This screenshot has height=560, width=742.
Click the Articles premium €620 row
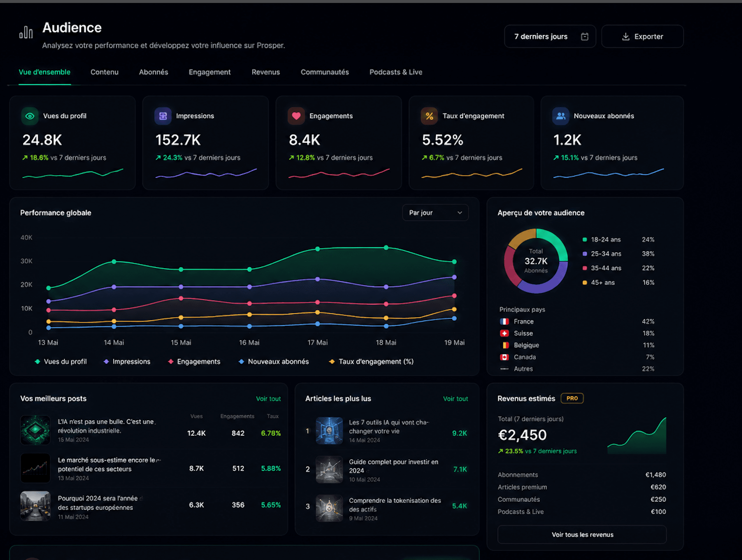[582, 487]
